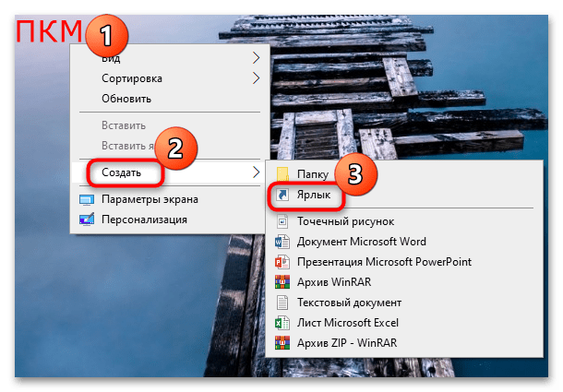Expand the Создать submenu arrow

(256, 172)
